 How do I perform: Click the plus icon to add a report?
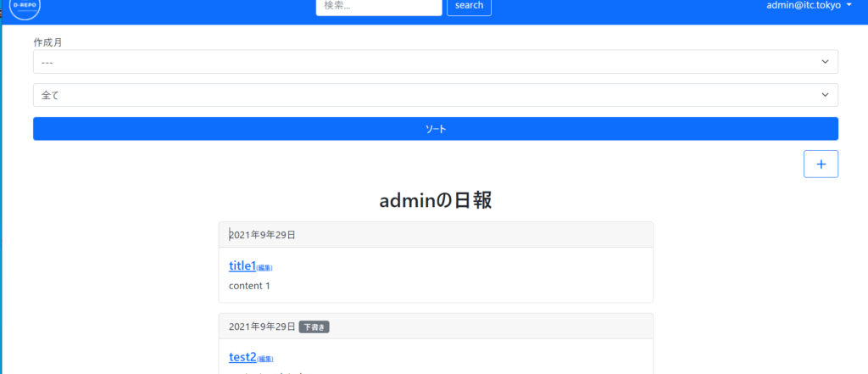pos(821,164)
